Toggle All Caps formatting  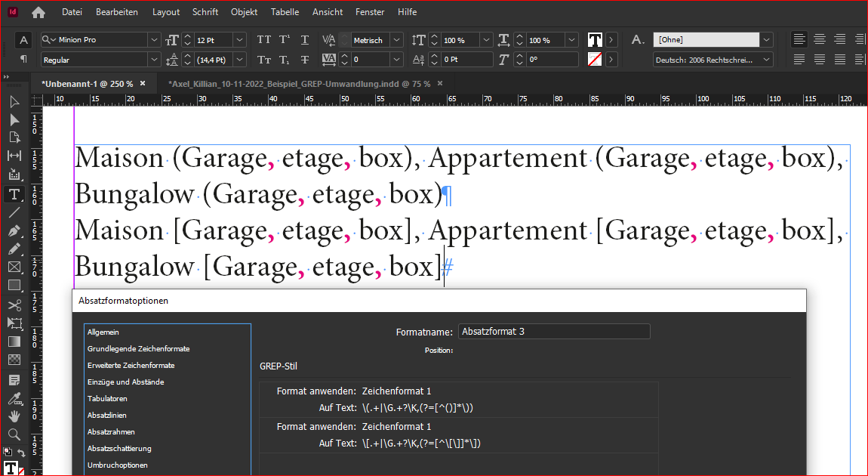point(263,38)
